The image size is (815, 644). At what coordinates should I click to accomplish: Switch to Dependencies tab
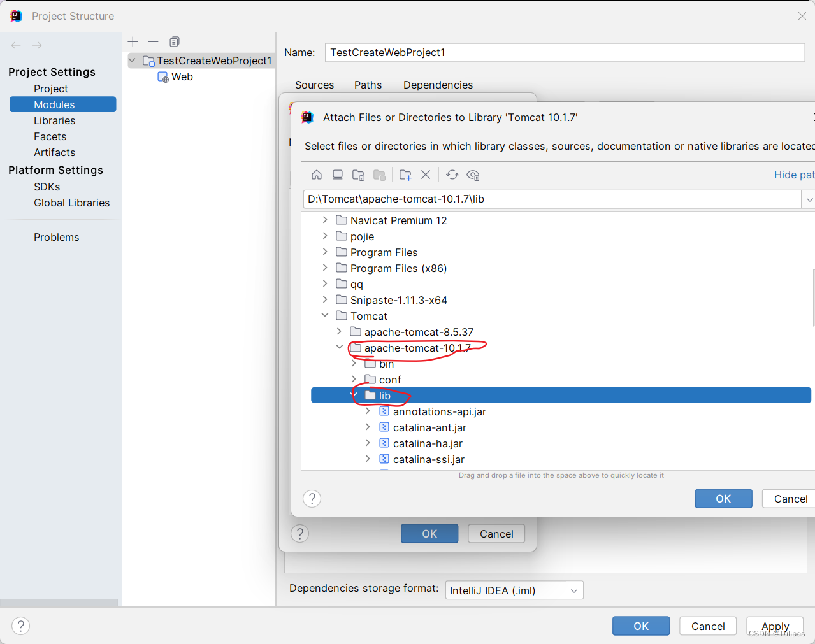tap(438, 85)
